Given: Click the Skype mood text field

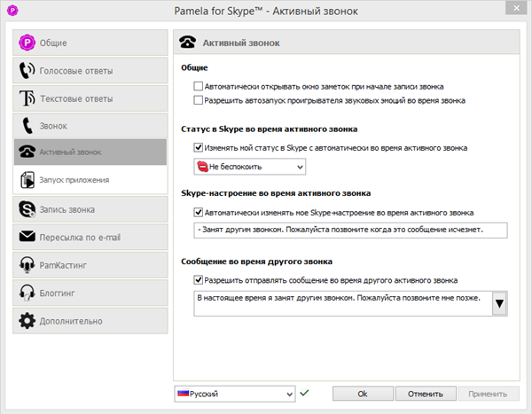Looking at the screenshot, I should point(349,230).
